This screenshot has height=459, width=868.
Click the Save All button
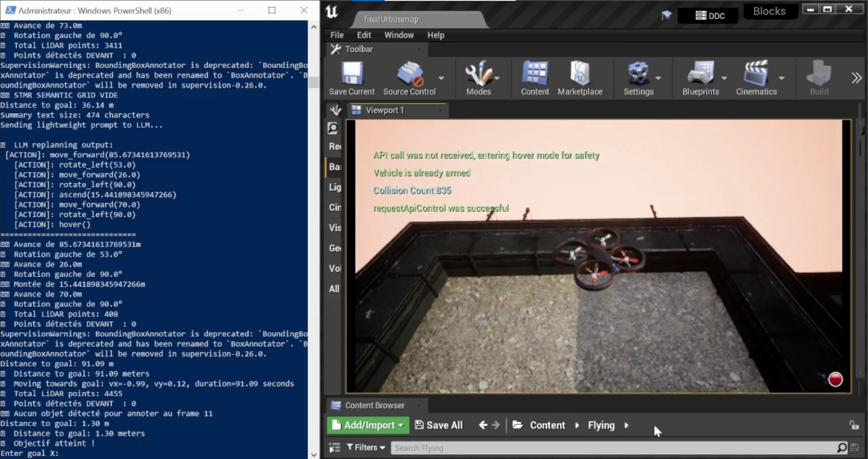[x=439, y=425]
